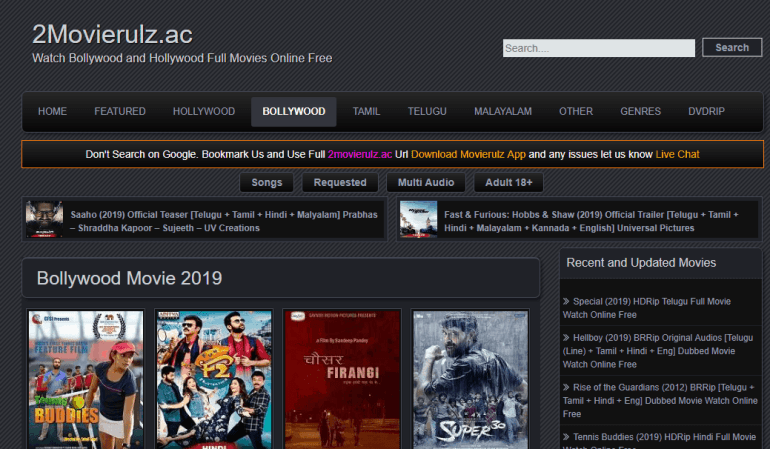Open the Chousar Firangi movie poster
Image resolution: width=770 pixels, height=449 pixels.
tap(342, 379)
